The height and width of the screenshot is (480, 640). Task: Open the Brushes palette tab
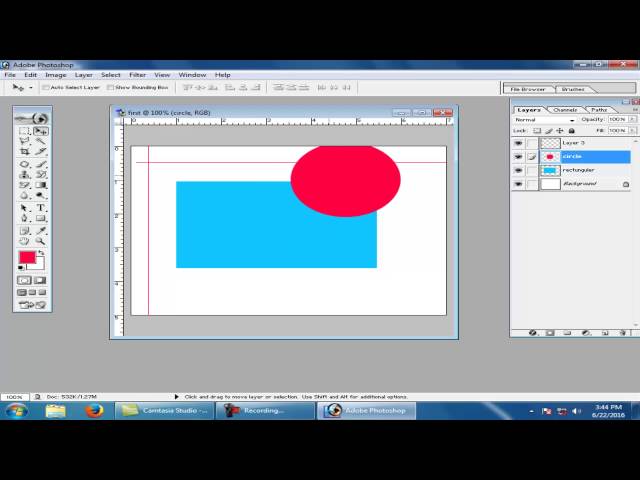(573, 89)
